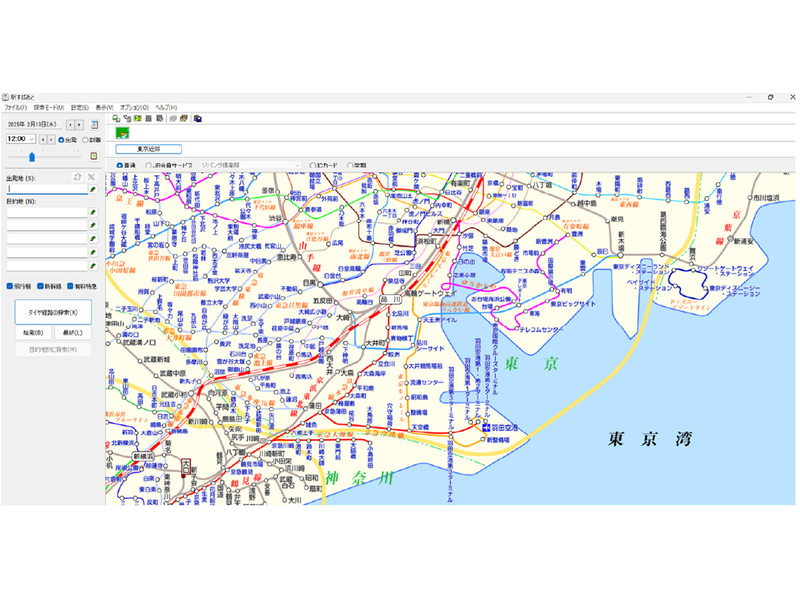Click the camera capture icon on the toolbar
The height and width of the screenshot is (600, 800).
[x=198, y=117]
